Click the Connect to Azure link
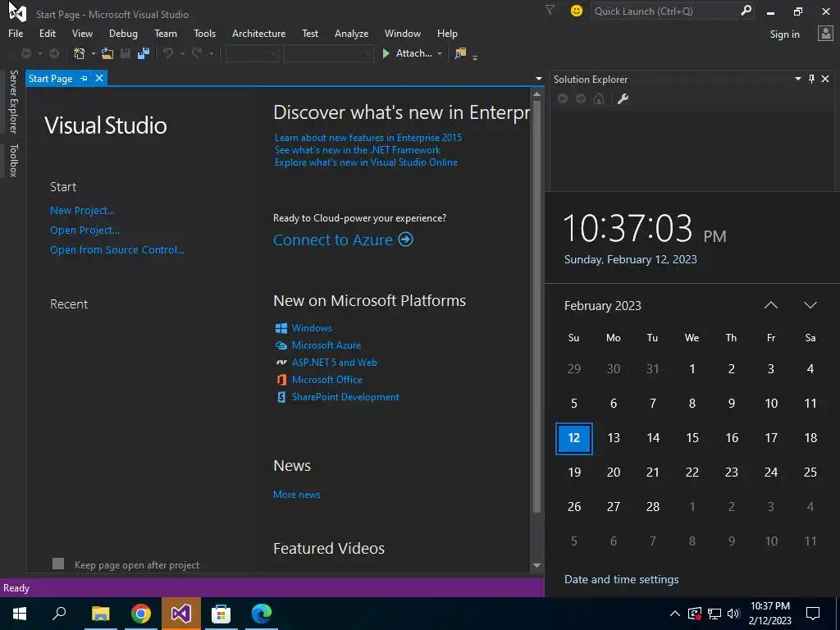Image resolution: width=840 pixels, height=630 pixels. pos(343,240)
